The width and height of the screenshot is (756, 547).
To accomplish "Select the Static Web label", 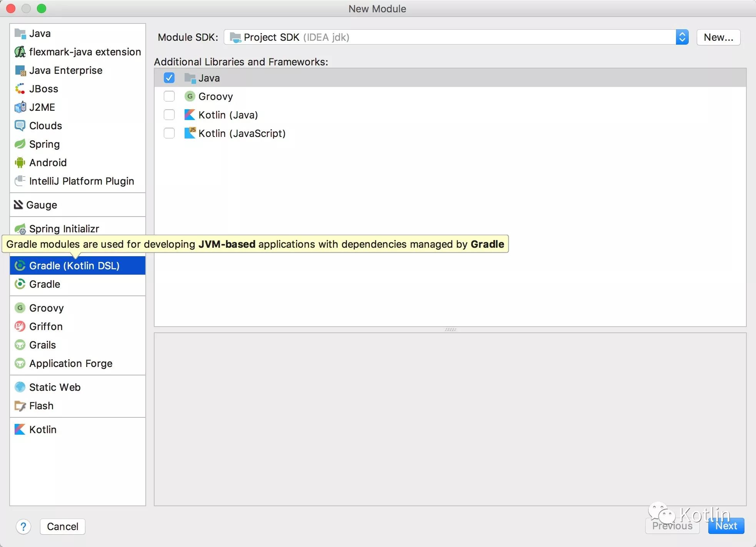I will click(55, 387).
